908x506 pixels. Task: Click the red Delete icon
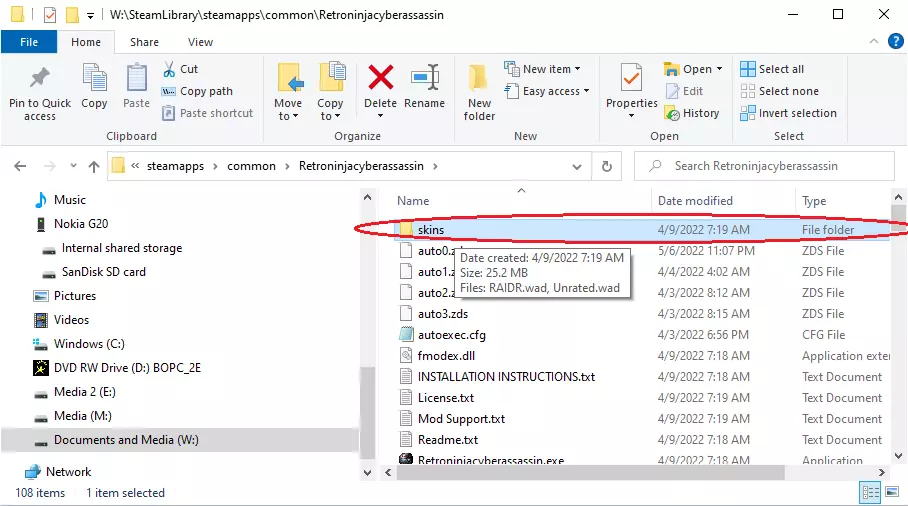click(x=380, y=78)
